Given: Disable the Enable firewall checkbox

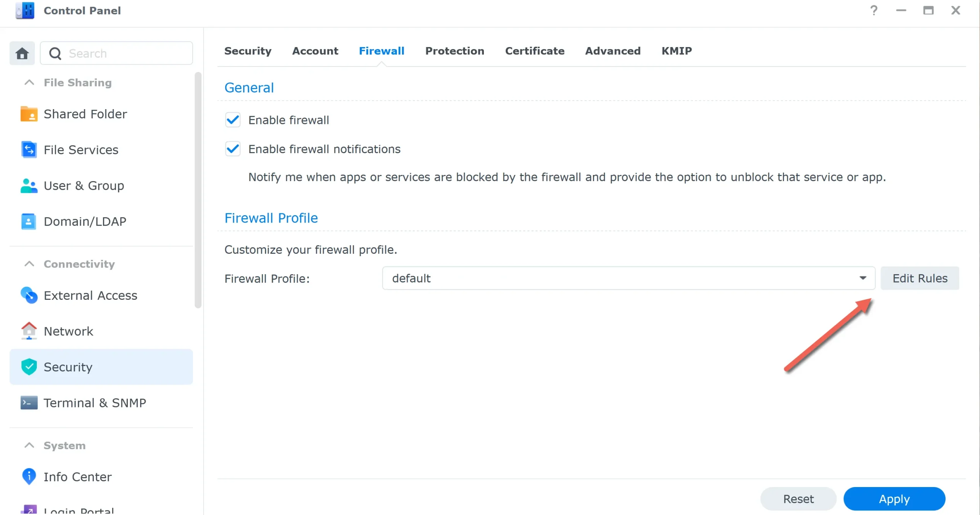Looking at the screenshot, I should [x=233, y=120].
